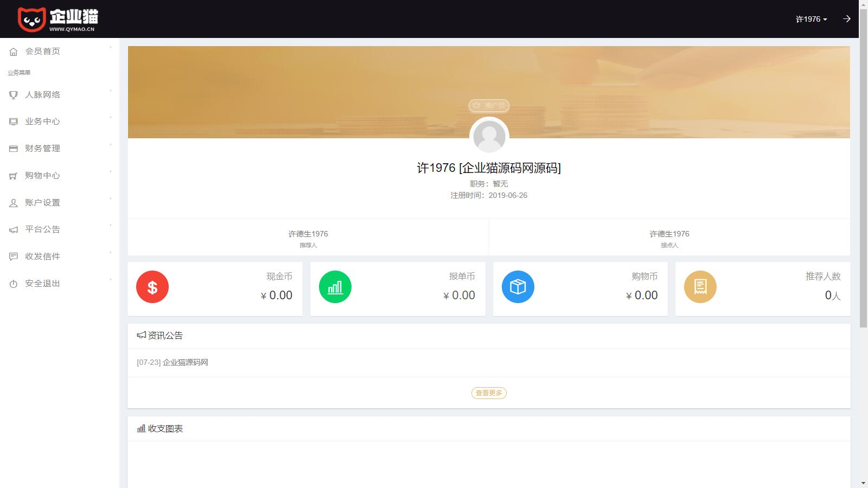The image size is (868, 488).
Task: Click the arrow icon in top-right header
Action: pos(847,19)
